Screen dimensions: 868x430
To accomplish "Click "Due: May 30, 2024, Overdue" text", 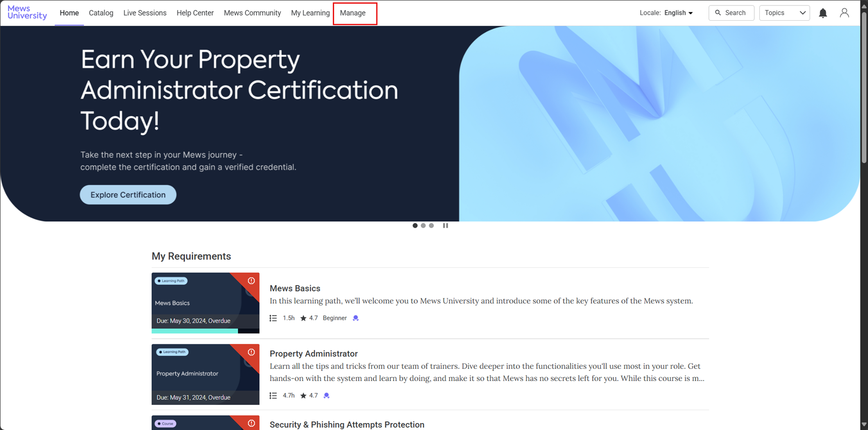I will pyautogui.click(x=193, y=321).
